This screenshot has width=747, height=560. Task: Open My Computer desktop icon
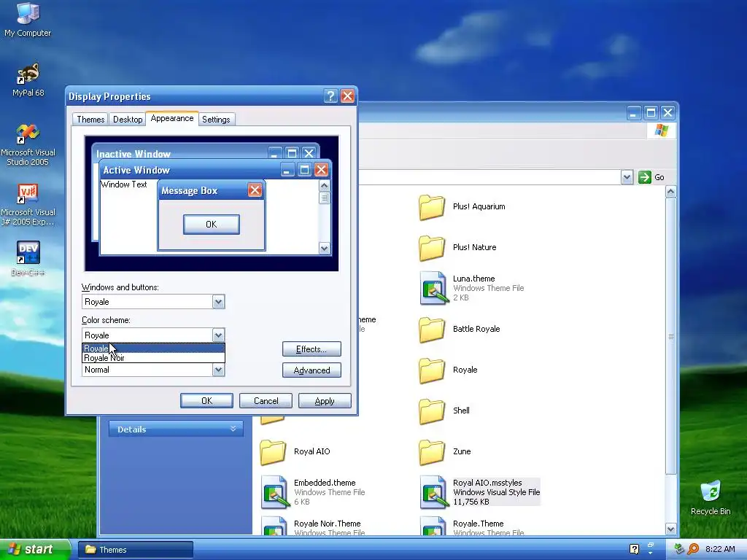point(28,20)
